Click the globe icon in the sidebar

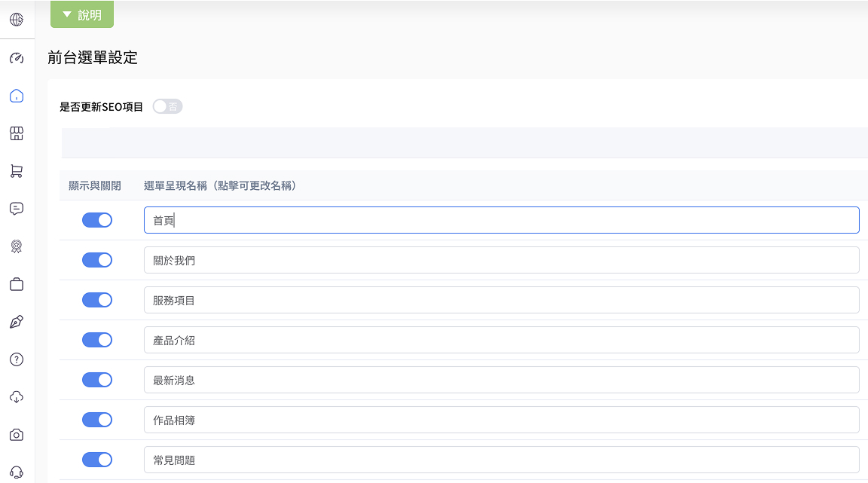[x=17, y=20]
